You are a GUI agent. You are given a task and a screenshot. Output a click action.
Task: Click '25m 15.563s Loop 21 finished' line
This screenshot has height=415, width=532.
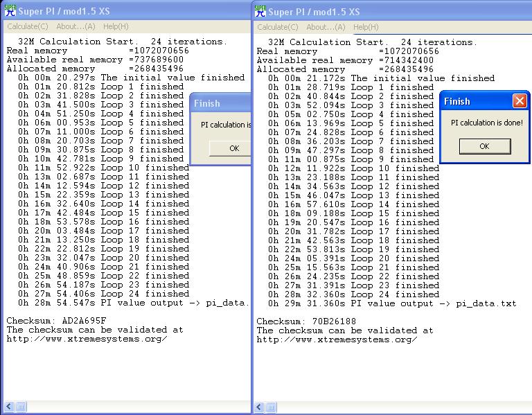pos(353,267)
